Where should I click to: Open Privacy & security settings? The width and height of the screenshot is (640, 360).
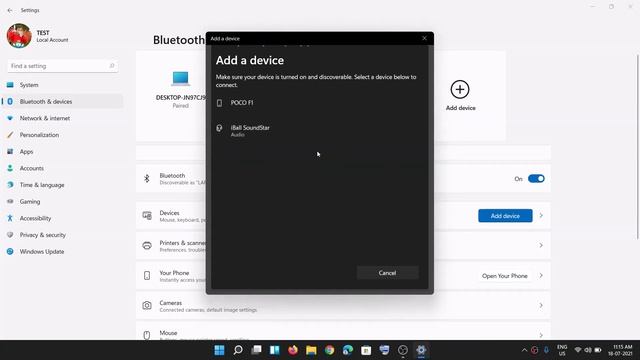point(62,235)
